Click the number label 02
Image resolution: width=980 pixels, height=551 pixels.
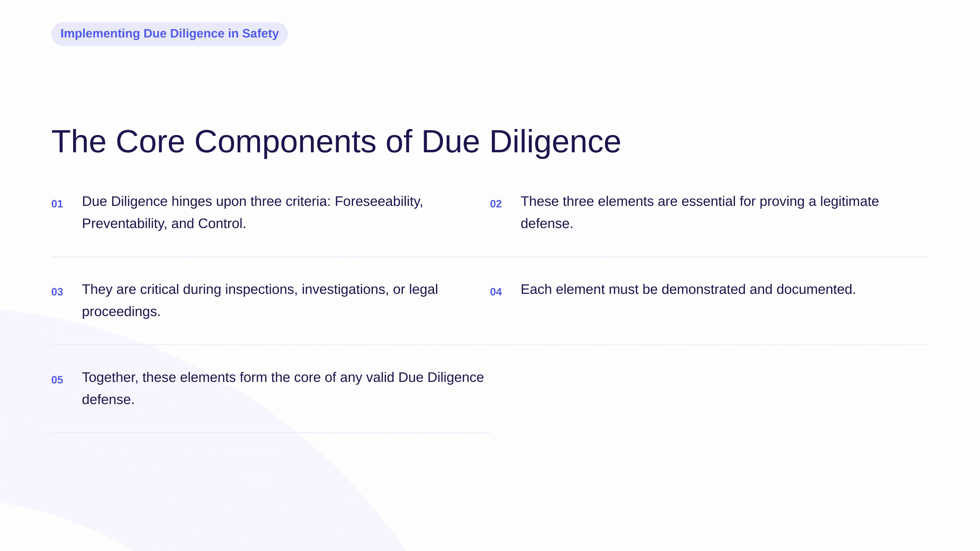click(496, 204)
